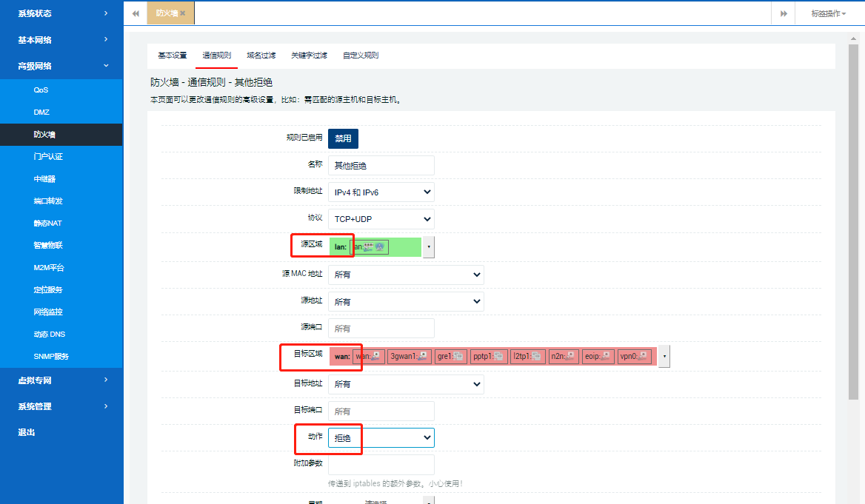
Task: Click inside the 名称 input field
Action: 381,165
